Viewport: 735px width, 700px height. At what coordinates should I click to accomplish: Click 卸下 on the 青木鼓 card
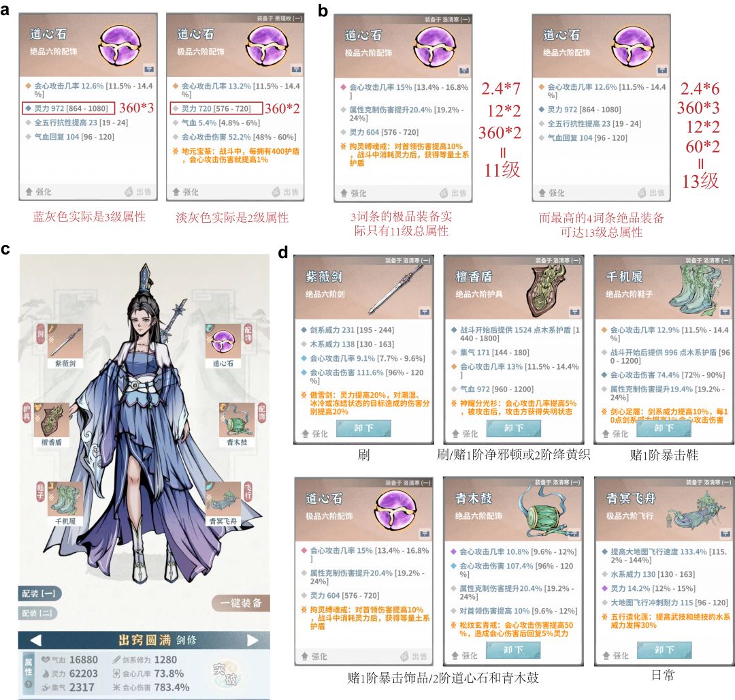click(513, 650)
